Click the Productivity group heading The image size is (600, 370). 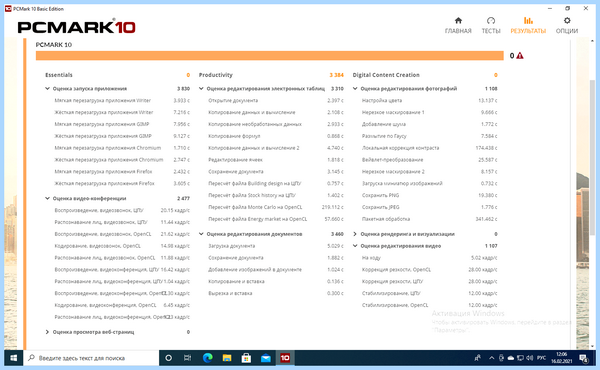[x=216, y=75]
